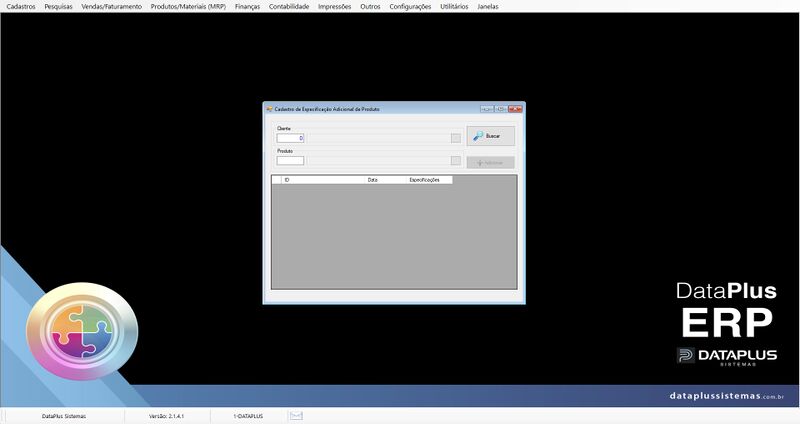
Task: Maximize the Cadastro de Especificação dialog
Action: tap(501, 109)
